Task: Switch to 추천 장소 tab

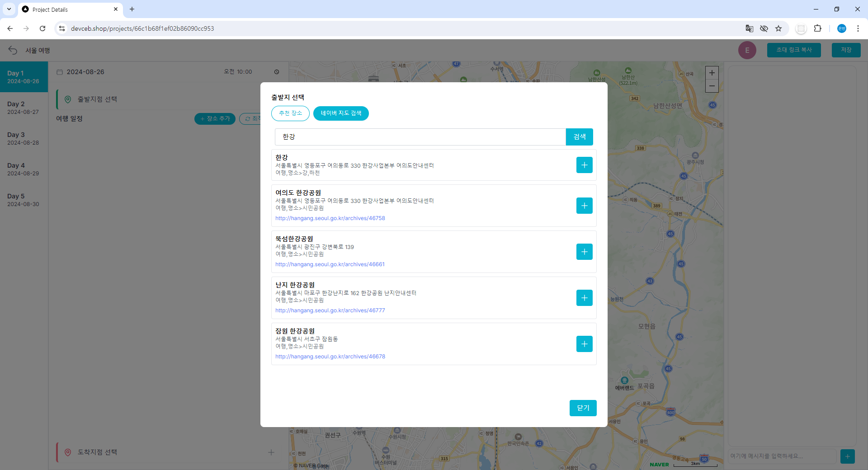Action: pos(290,113)
